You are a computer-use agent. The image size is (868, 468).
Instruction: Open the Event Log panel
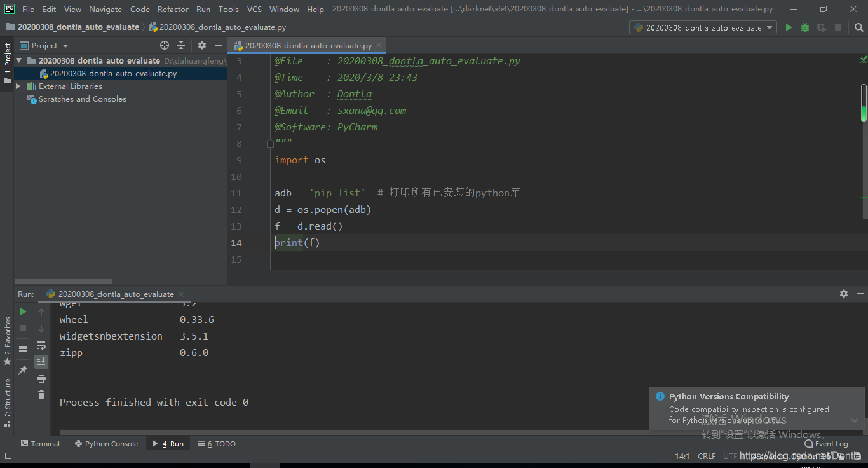826,443
